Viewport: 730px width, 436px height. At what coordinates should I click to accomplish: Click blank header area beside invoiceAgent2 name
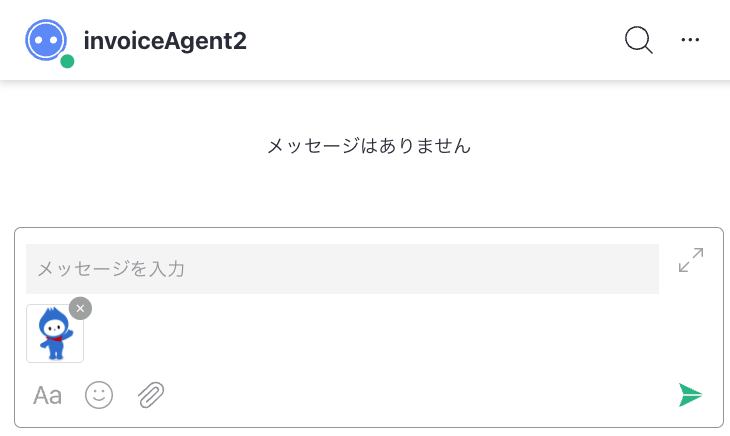(433, 40)
